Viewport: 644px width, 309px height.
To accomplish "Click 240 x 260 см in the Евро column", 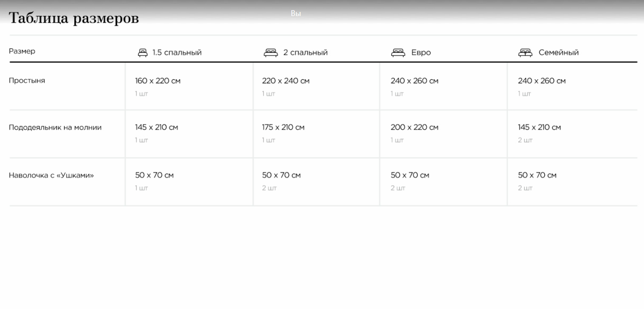I will pyautogui.click(x=414, y=81).
